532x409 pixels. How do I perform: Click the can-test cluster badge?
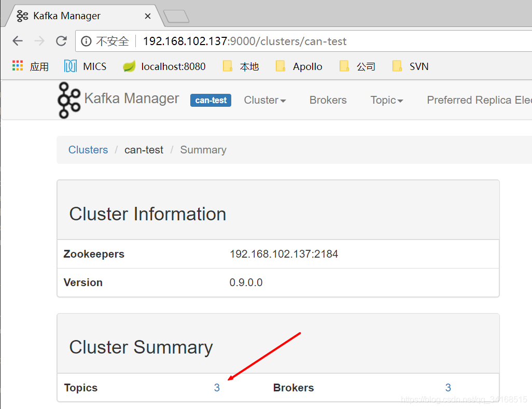pos(211,101)
